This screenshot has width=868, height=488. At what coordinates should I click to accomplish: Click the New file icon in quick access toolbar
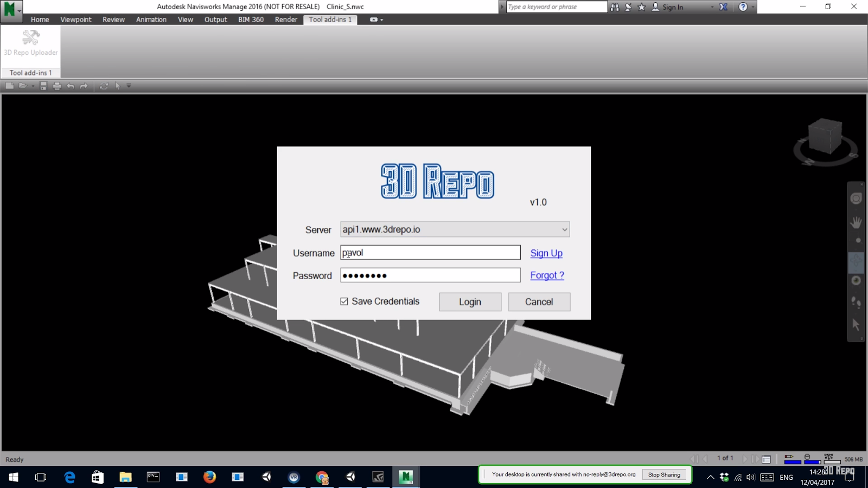[9, 86]
